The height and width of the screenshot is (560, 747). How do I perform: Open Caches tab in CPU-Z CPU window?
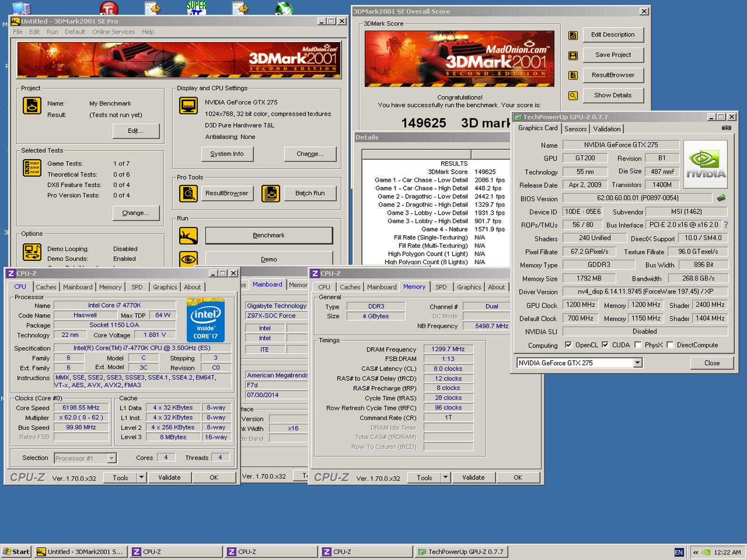coord(46,287)
